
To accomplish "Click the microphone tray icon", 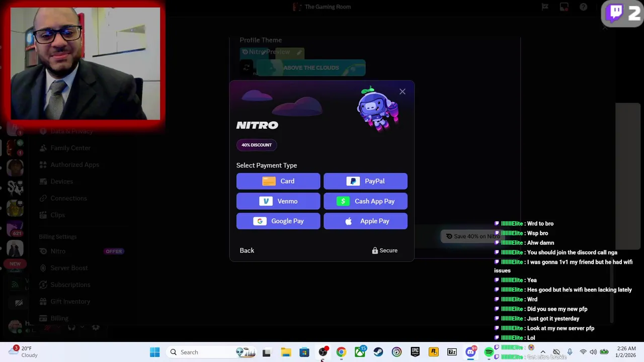I will click(x=570, y=352).
